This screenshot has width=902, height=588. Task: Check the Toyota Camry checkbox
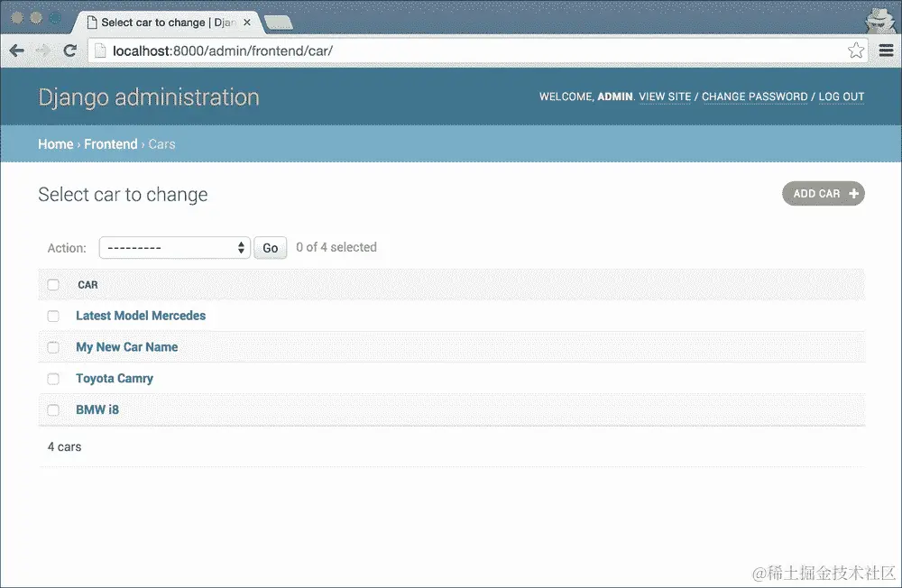[53, 379]
